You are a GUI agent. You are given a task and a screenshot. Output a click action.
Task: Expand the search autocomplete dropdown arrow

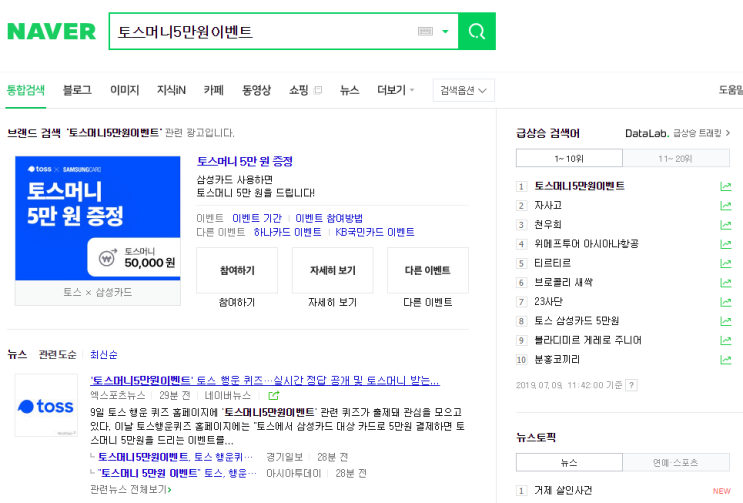445,32
